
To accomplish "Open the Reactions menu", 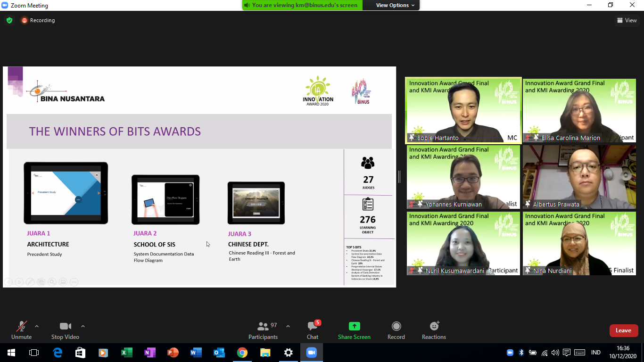I will (x=434, y=330).
